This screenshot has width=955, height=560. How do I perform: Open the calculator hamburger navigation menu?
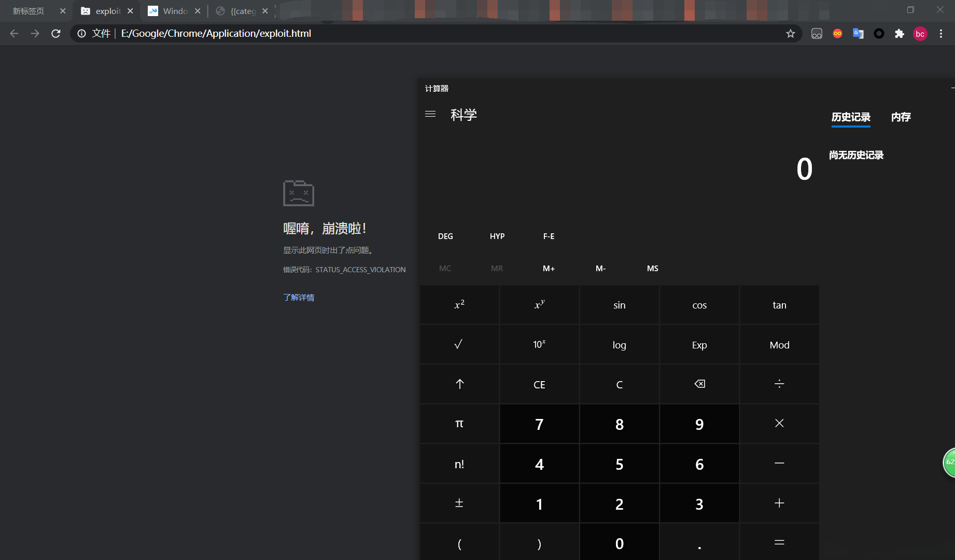point(430,114)
